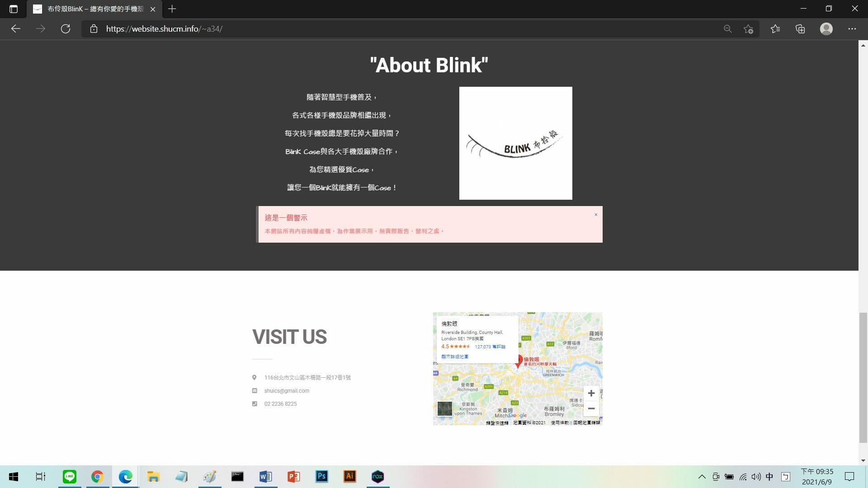Open Settings and more ellipsis menu
Image resolution: width=868 pixels, height=488 pixels.
[x=852, y=29]
